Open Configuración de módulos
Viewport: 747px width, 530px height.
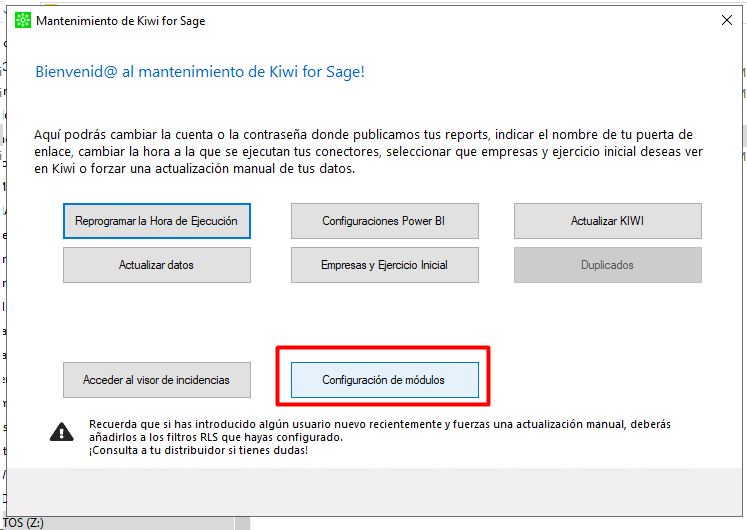click(384, 380)
